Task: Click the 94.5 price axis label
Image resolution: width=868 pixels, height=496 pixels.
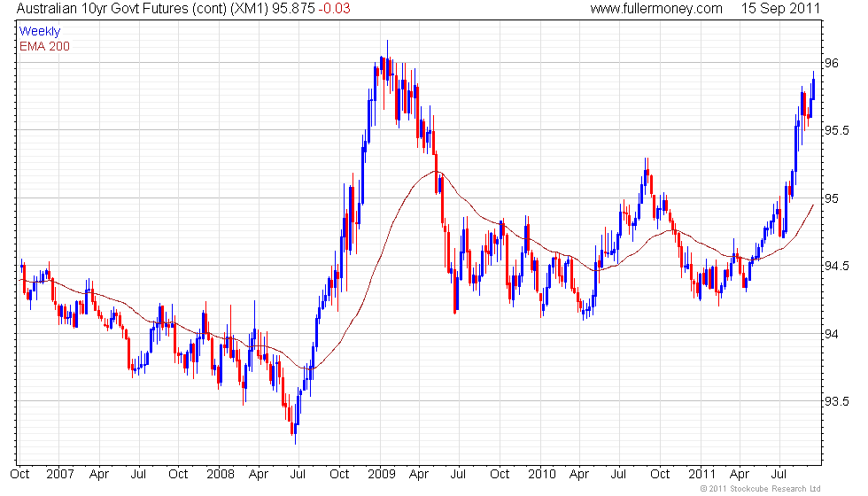Action: tap(836, 267)
